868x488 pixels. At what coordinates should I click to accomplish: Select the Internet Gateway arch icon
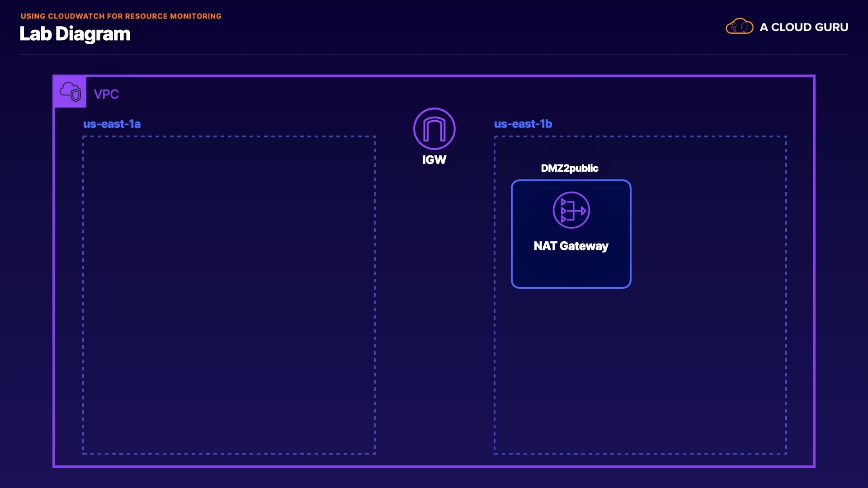pyautogui.click(x=434, y=129)
